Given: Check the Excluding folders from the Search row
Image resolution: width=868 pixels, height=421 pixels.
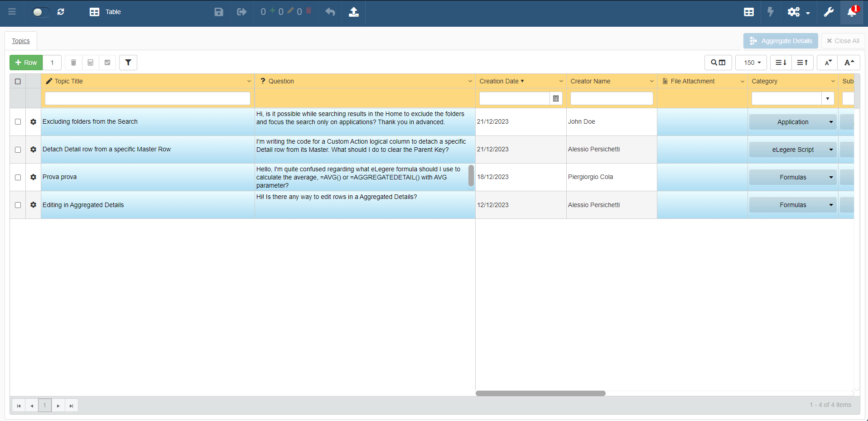Looking at the screenshot, I should coord(18,122).
